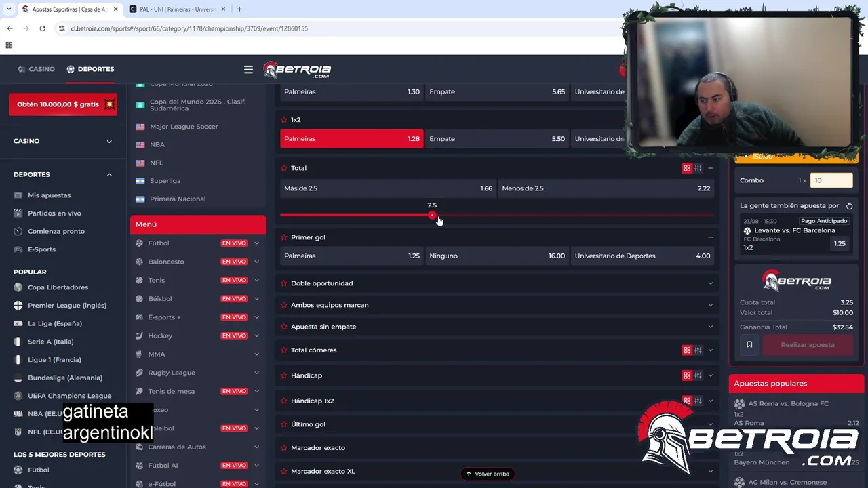
Task: Star the Último gol market
Action: click(x=284, y=424)
